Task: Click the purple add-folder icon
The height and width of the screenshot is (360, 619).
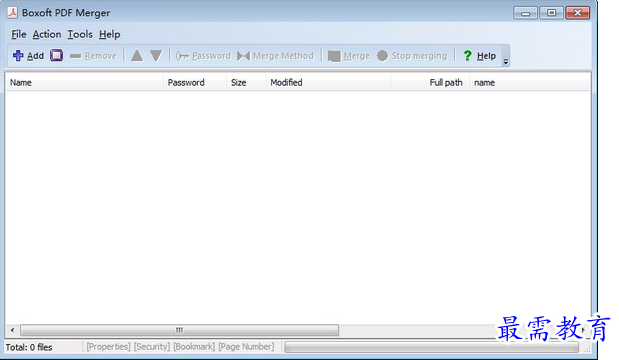Action: (56, 56)
